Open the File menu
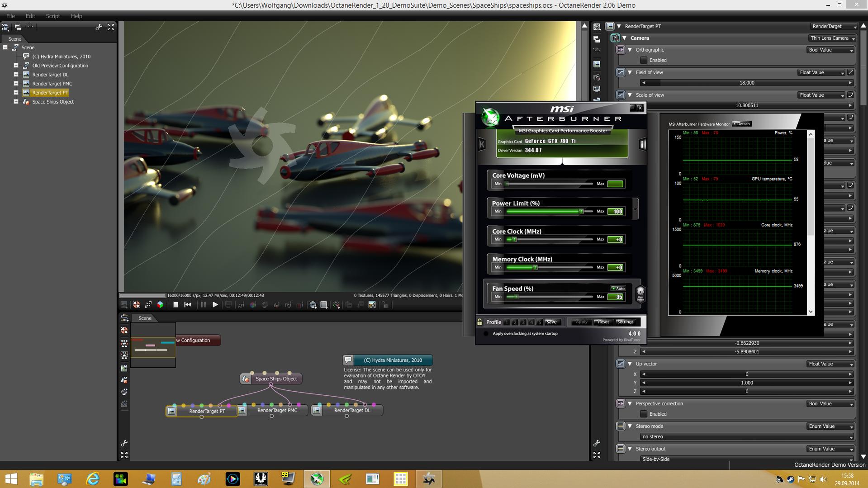 10,16
